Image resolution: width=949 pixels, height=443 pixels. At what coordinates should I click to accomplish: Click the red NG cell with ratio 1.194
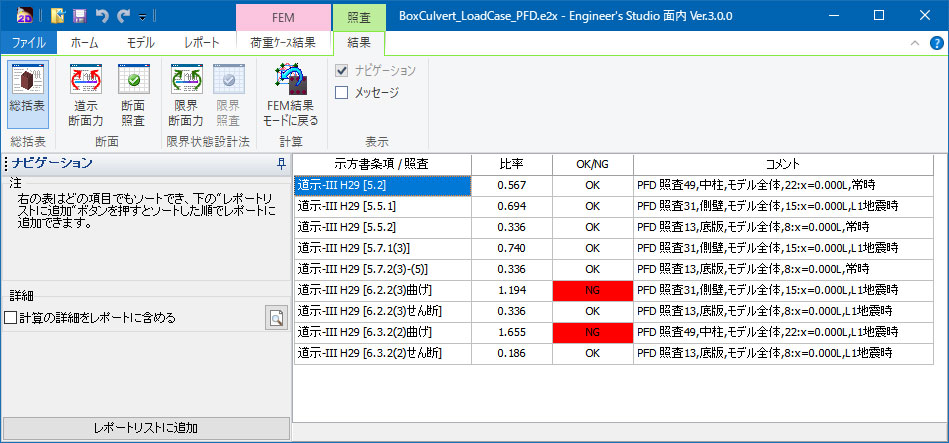[593, 290]
